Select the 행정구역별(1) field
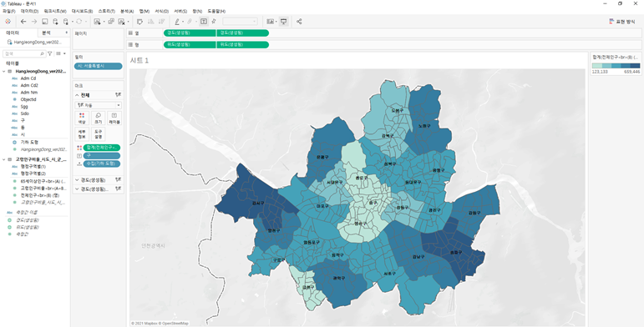The image size is (644, 327). (x=33, y=167)
